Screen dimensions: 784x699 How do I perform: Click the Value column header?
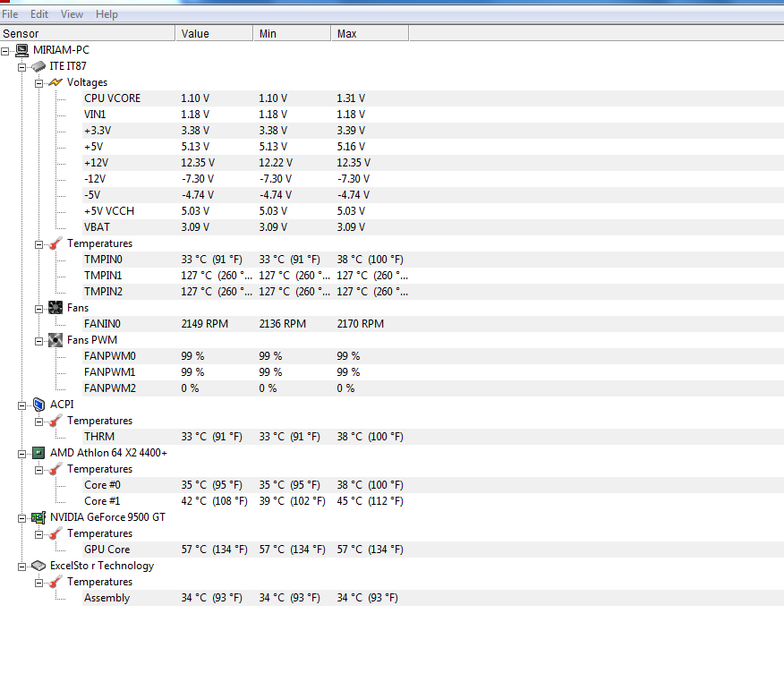point(214,33)
